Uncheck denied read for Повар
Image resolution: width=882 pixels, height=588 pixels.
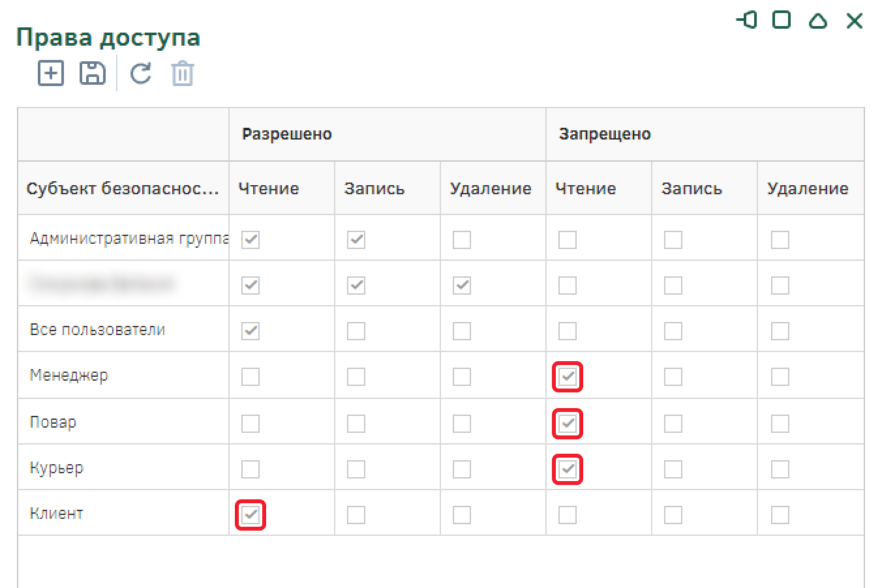568,424
